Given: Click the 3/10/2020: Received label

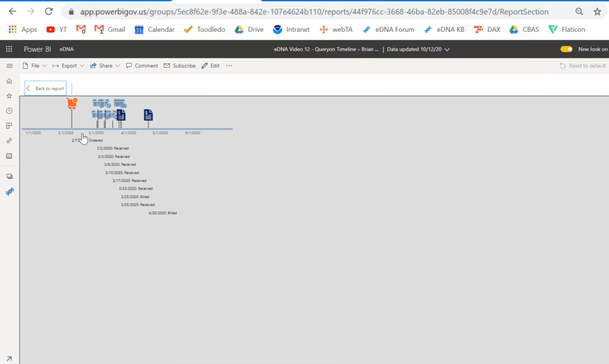Looking at the screenshot, I should click(x=122, y=172).
